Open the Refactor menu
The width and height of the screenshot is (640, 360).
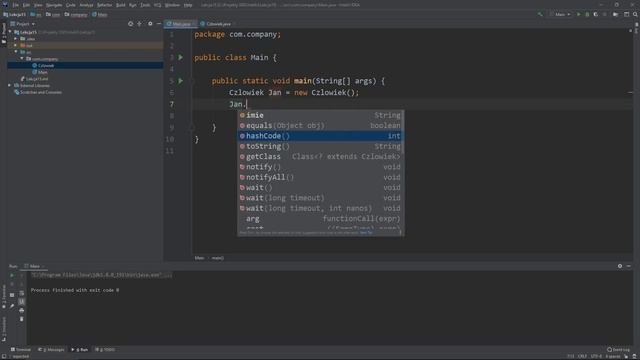(x=104, y=5)
